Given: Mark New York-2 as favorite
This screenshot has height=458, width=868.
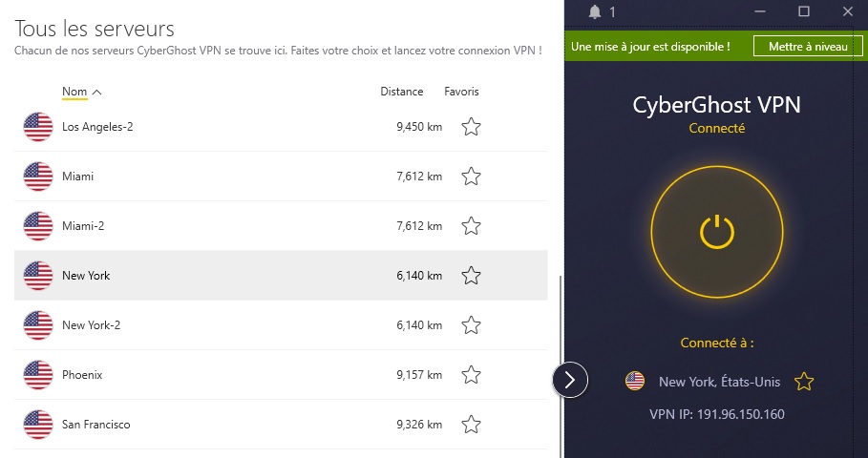Looking at the screenshot, I should point(471,325).
